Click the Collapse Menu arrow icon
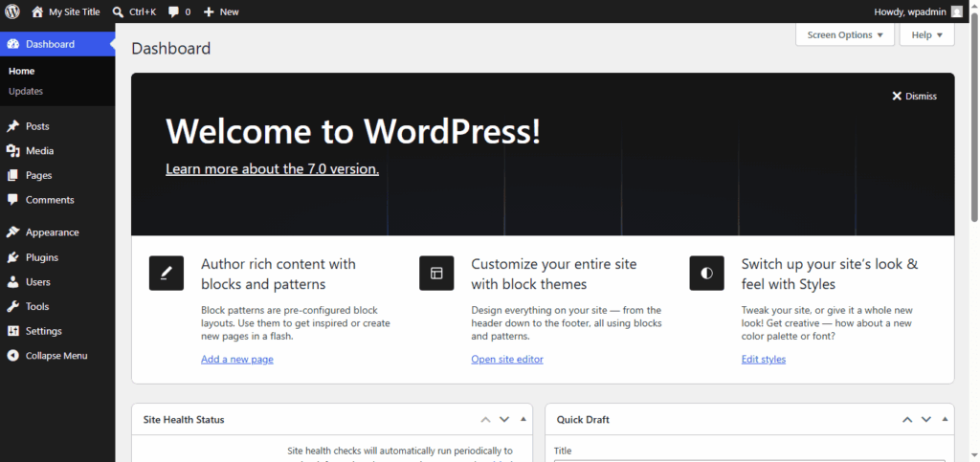 [13, 355]
